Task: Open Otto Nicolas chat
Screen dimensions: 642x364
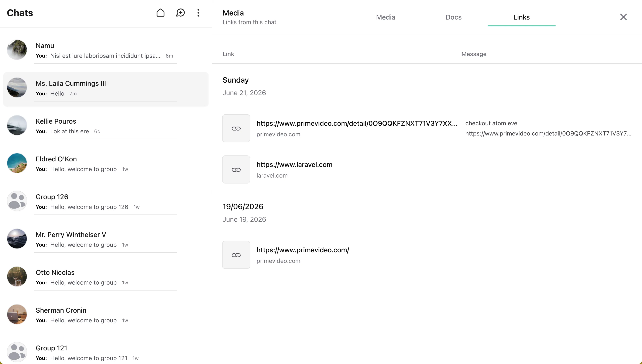Action: point(106,278)
